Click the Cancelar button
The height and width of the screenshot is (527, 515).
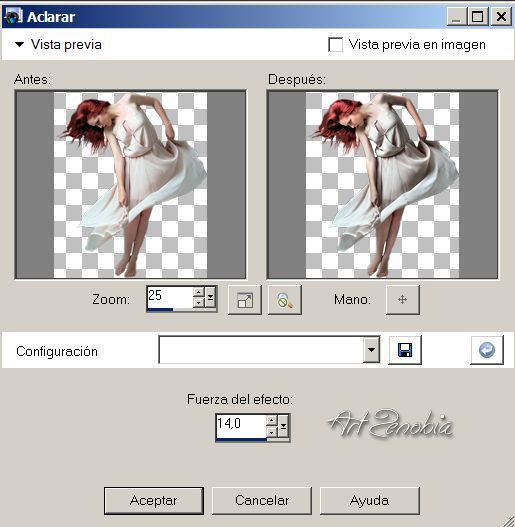tap(262, 500)
